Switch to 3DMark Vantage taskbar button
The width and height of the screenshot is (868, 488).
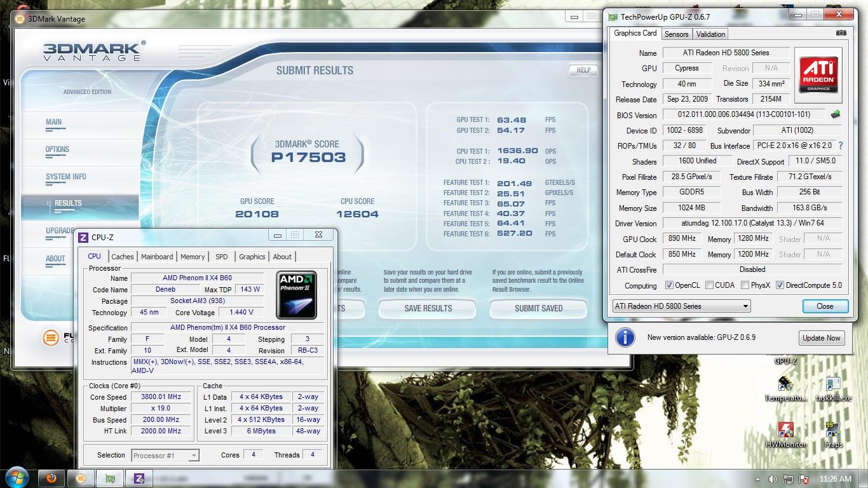tap(80, 478)
